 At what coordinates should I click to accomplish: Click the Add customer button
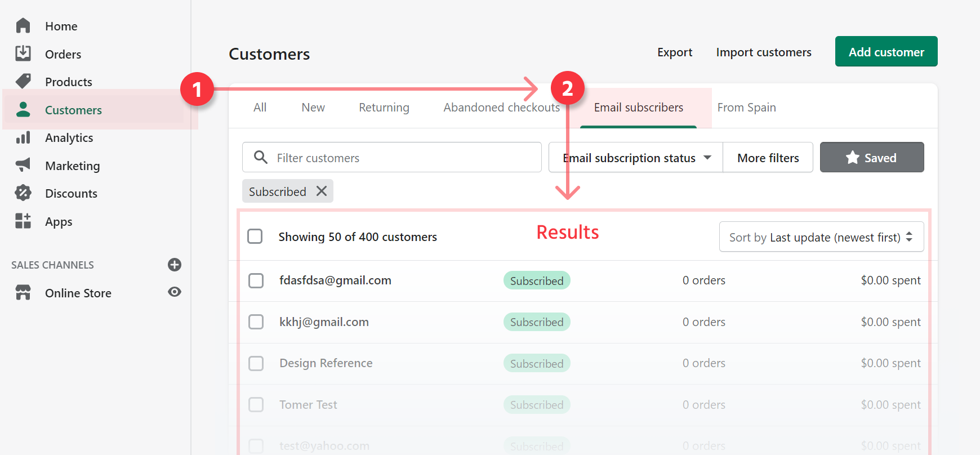(886, 52)
